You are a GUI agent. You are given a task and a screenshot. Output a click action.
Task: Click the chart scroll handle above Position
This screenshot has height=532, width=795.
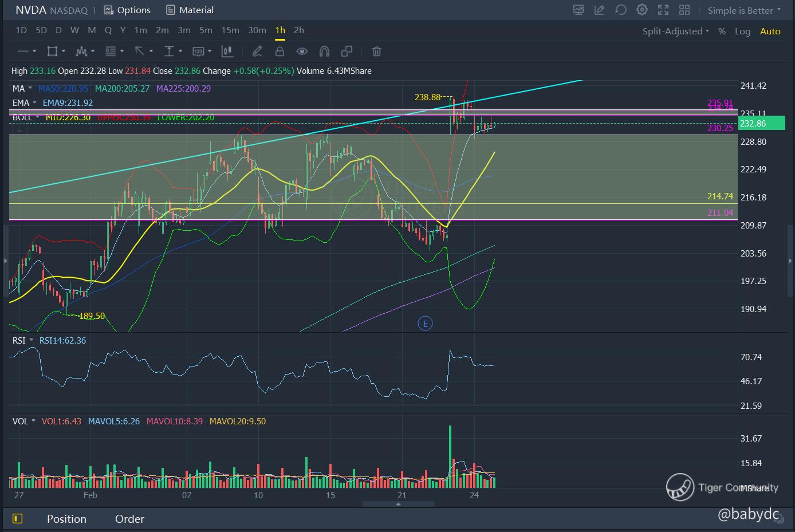point(398,505)
